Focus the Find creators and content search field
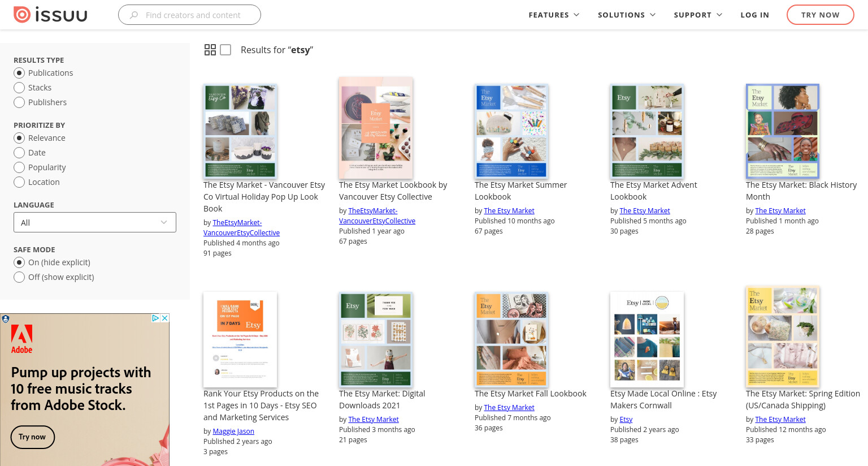868x466 pixels. (x=189, y=15)
